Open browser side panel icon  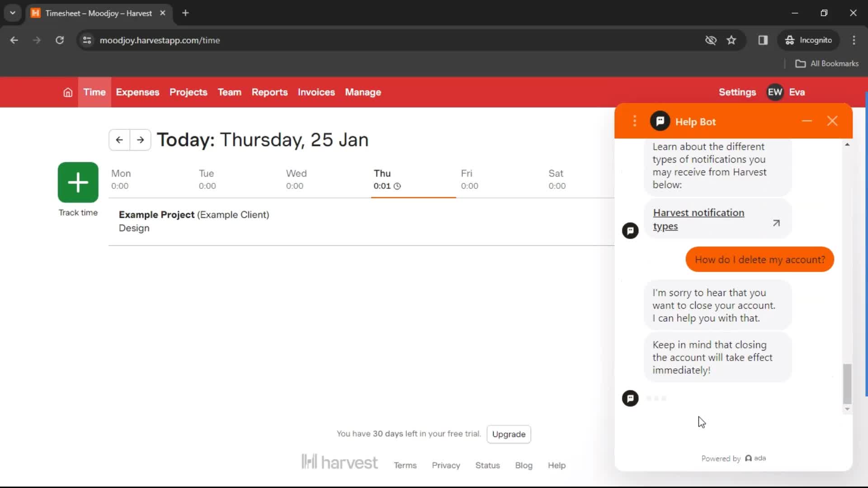point(763,40)
